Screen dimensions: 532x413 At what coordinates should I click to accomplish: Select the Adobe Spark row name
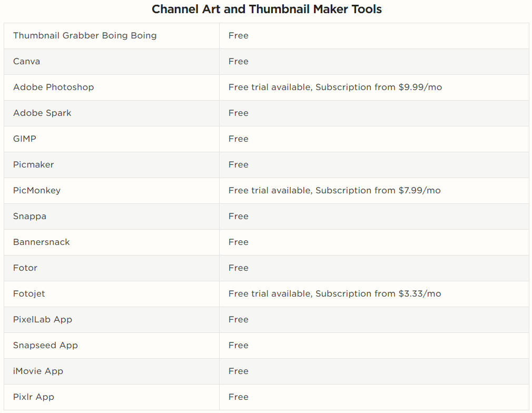pyautogui.click(x=43, y=113)
